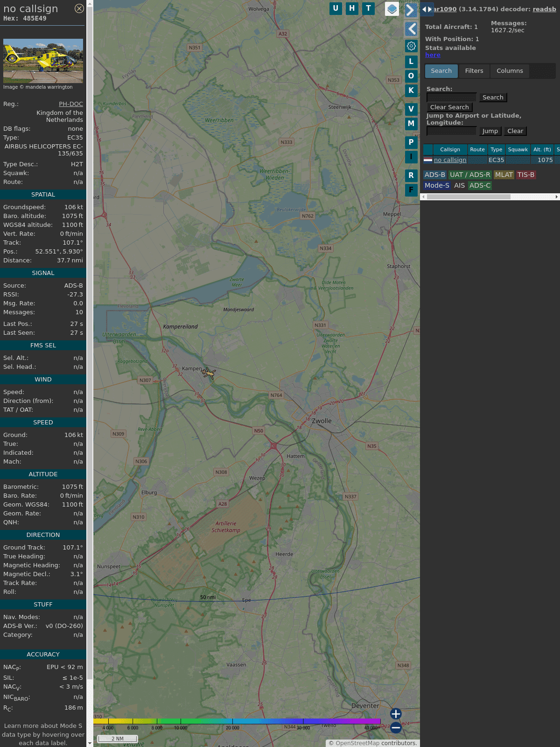
Task: Click the settings gear icon on map
Action: (411, 46)
